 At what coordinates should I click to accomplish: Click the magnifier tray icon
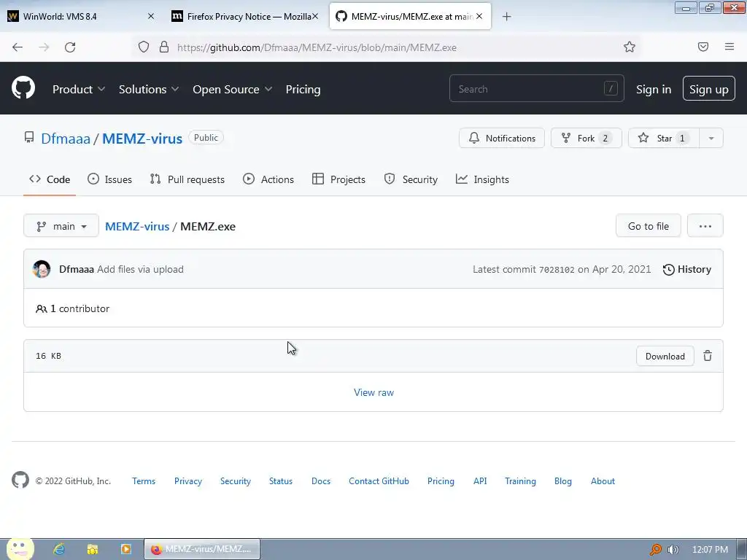[656, 550]
